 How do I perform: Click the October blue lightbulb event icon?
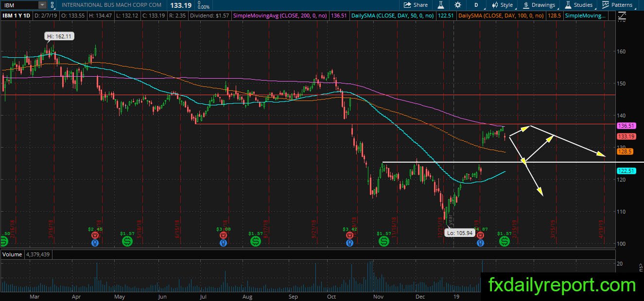(x=349, y=242)
